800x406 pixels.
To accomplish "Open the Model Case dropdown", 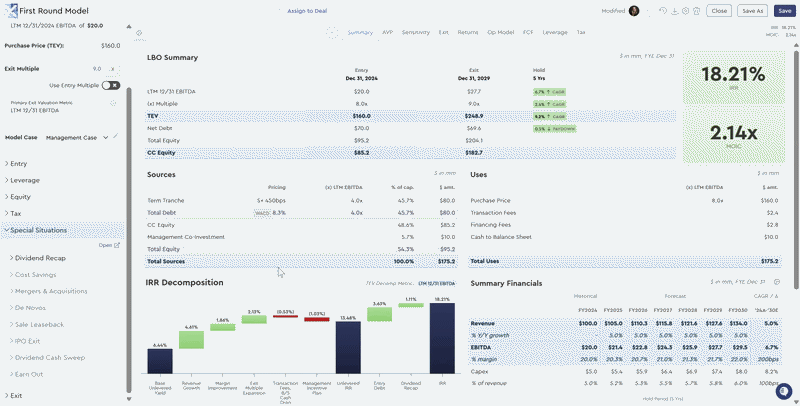I will pos(77,137).
